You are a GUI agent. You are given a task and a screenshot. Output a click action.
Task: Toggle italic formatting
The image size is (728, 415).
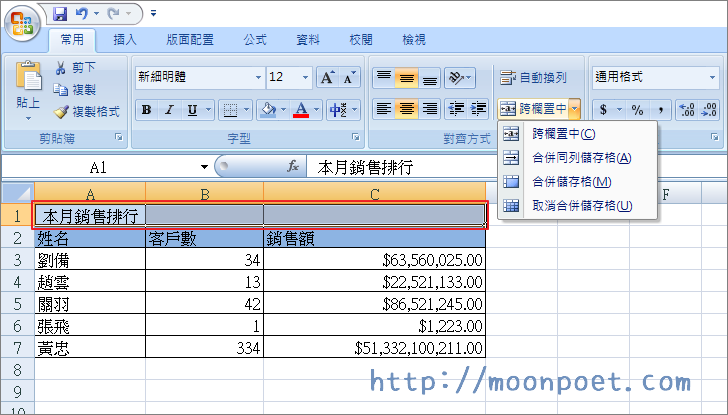(168, 109)
